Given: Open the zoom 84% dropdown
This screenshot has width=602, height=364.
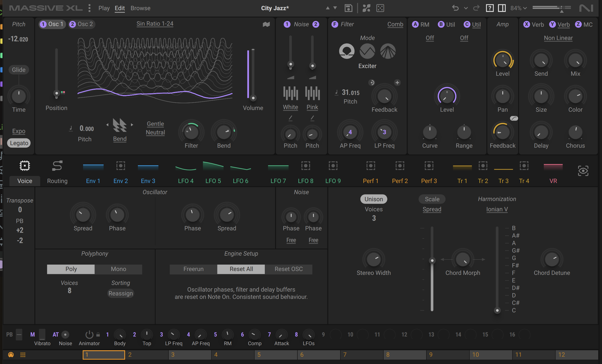Looking at the screenshot, I should tap(518, 8).
